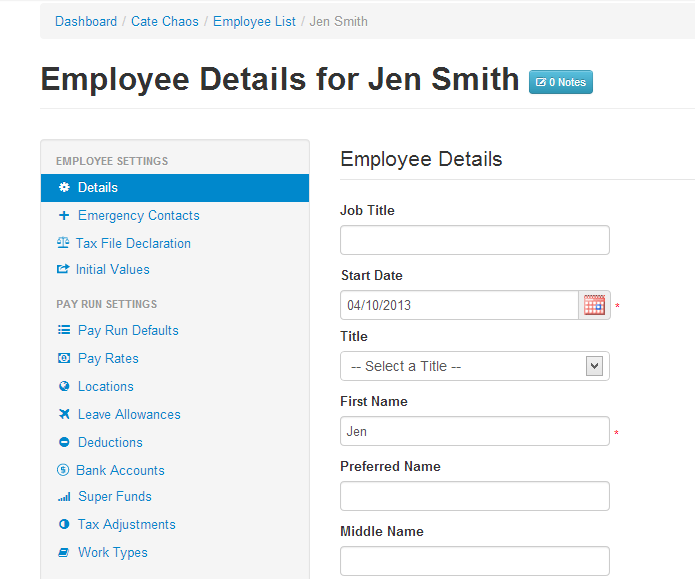Open the Initial Values section
Viewport: 695px width, 579px height.
(112, 269)
